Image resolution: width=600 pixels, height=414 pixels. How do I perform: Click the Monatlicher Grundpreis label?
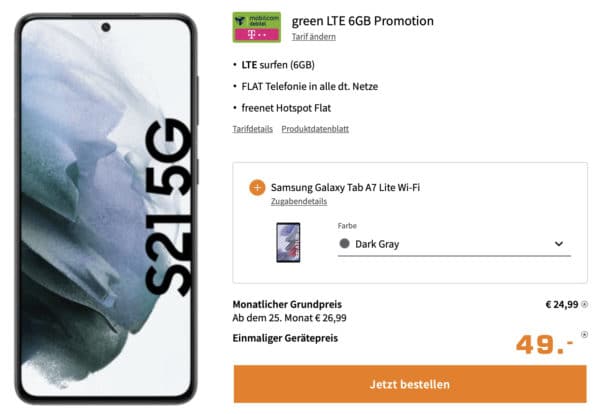(x=287, y=305)
